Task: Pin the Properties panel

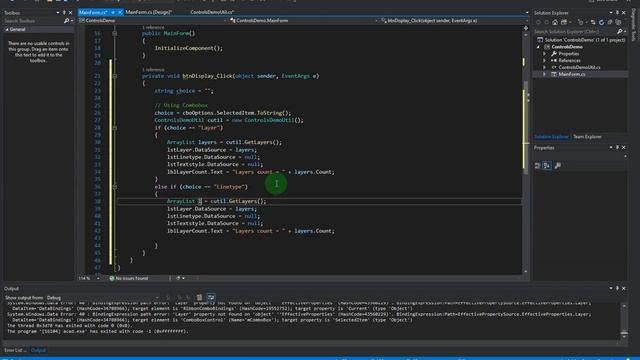Action: click(617, 147)
